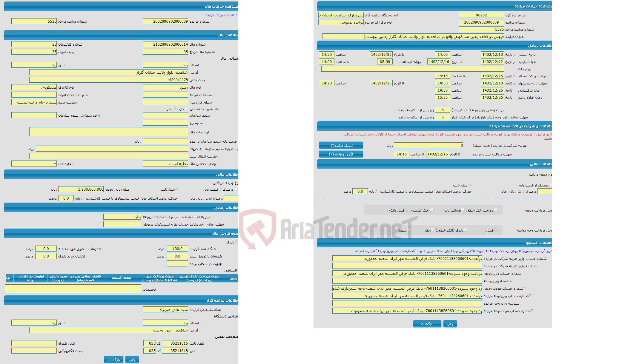The height and width of the screenshot is (364, 642).
Task: Click the print icon on right panel
Action: (451, 324)
